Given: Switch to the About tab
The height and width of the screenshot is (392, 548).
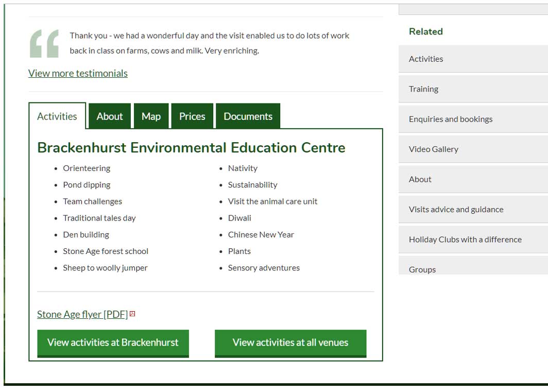Looking at the screenshot, I should coord(110,116).
